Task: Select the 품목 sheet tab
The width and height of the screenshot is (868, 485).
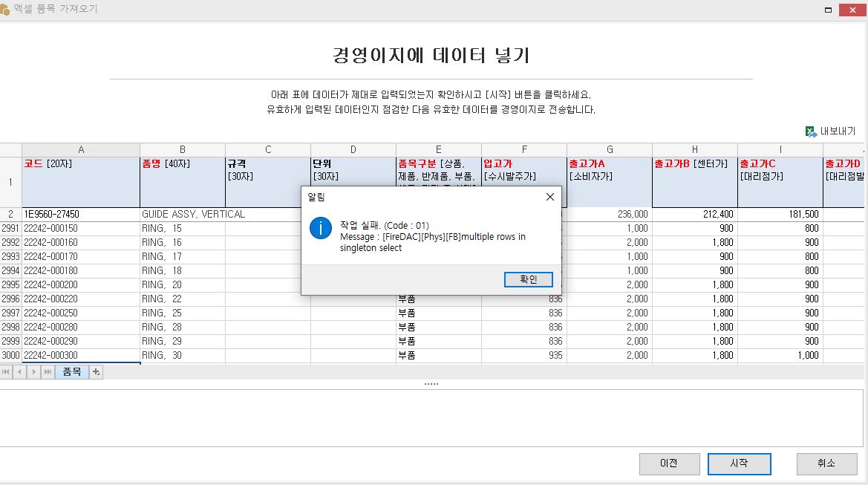Action: (x=72, y=372)
